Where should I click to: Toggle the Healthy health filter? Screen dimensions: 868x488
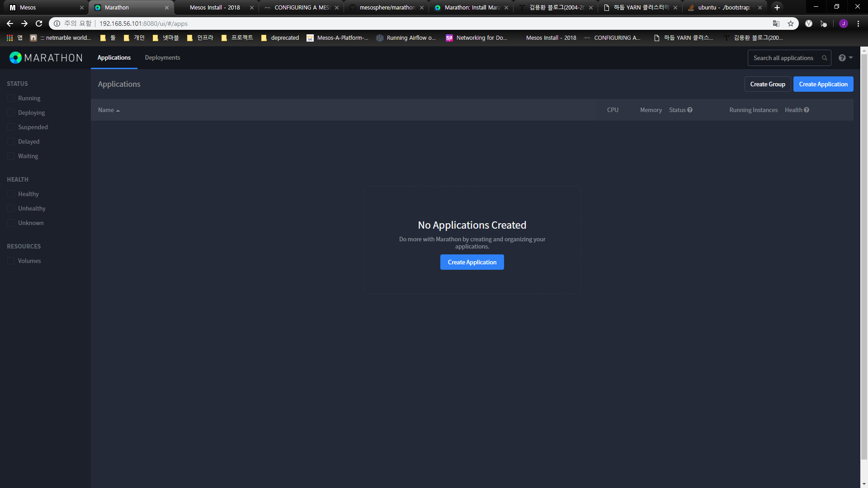click(x=11, y=194)
